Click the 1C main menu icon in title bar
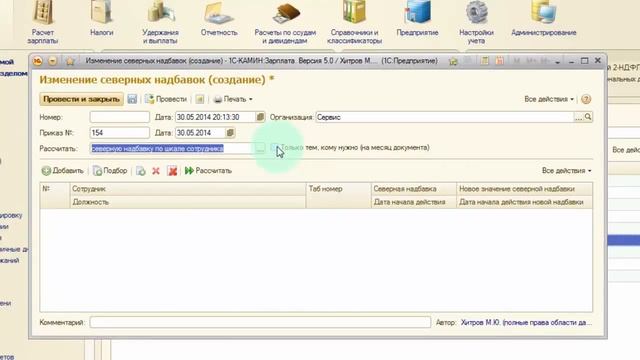Image resolution: width=640 pixels, height=360 pixels. [x=38, y=61]
